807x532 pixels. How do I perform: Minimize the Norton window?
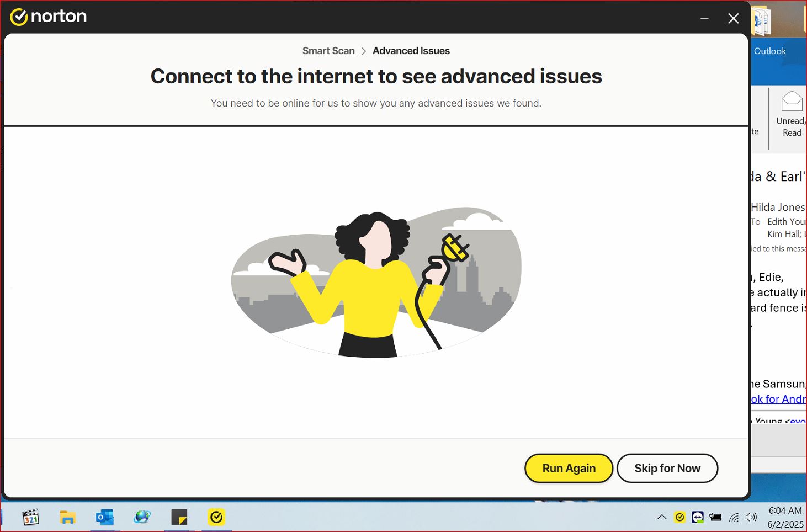(704, 18)
